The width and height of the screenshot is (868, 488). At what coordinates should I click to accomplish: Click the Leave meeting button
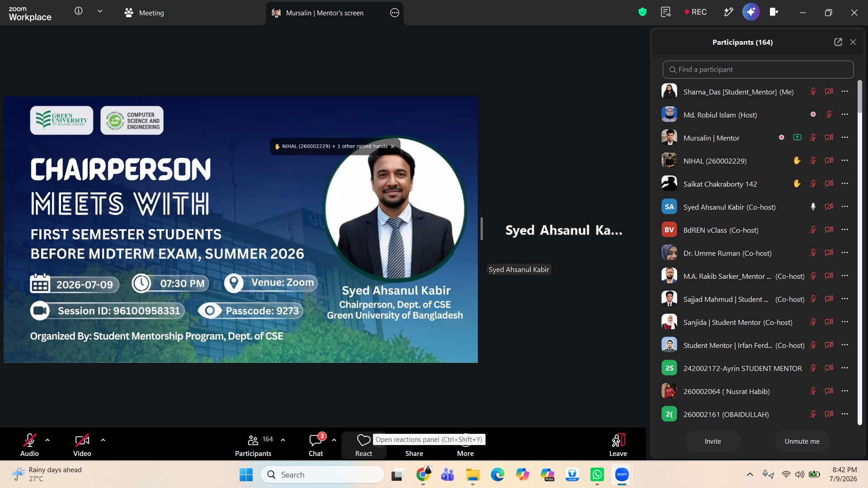[618, 445]
